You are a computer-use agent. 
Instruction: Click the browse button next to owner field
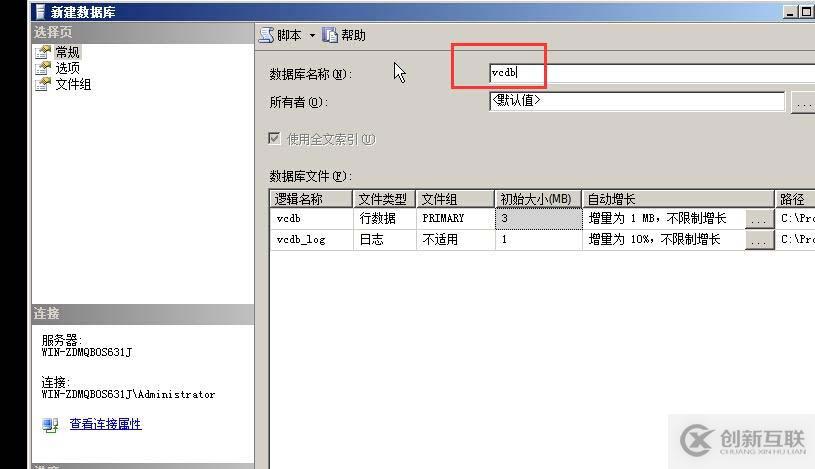[x=803, y=102]
